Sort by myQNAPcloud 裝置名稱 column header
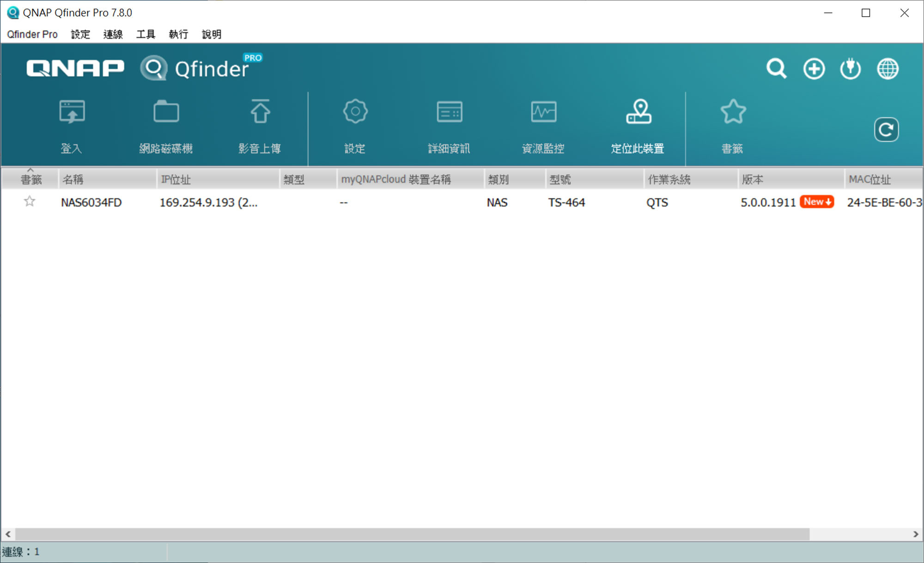The width and height of the screenshot is (924, 563). point(410,179)
